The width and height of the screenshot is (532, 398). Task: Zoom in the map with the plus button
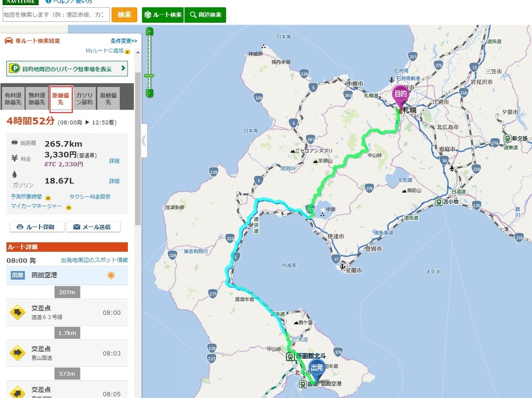[x=149, y=32]
